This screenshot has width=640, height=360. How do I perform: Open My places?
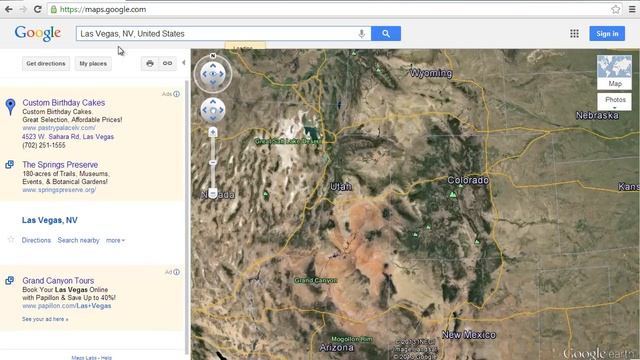point(93,64)
